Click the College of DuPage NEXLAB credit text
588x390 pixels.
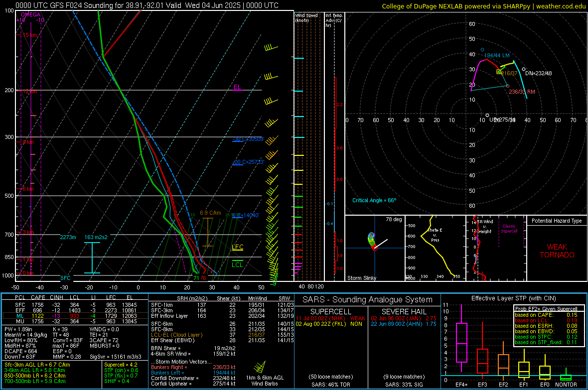(483, 6)
